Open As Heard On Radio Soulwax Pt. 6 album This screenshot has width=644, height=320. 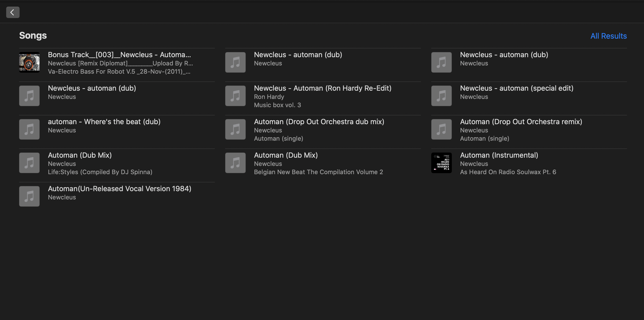[x=508, y=172]
